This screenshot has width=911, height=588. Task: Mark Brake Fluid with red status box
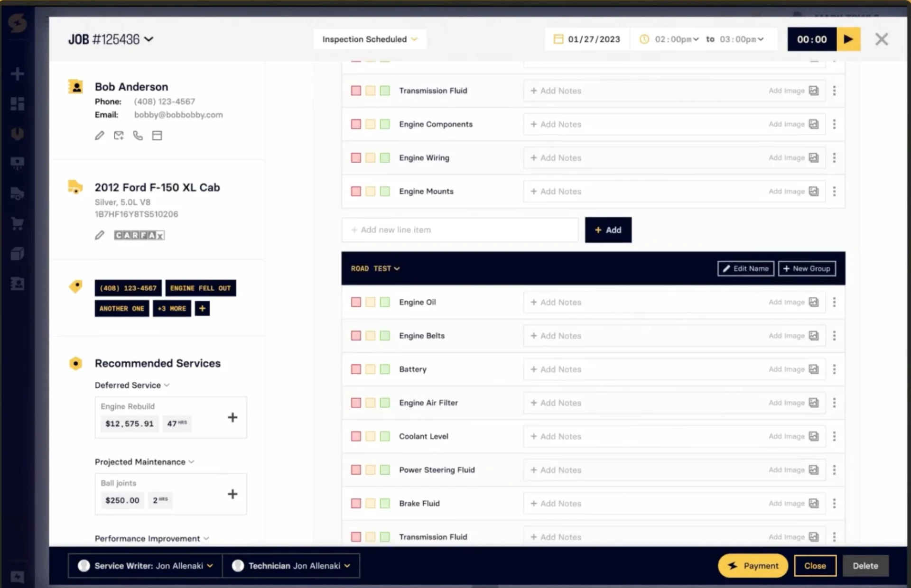click(356, 504)
